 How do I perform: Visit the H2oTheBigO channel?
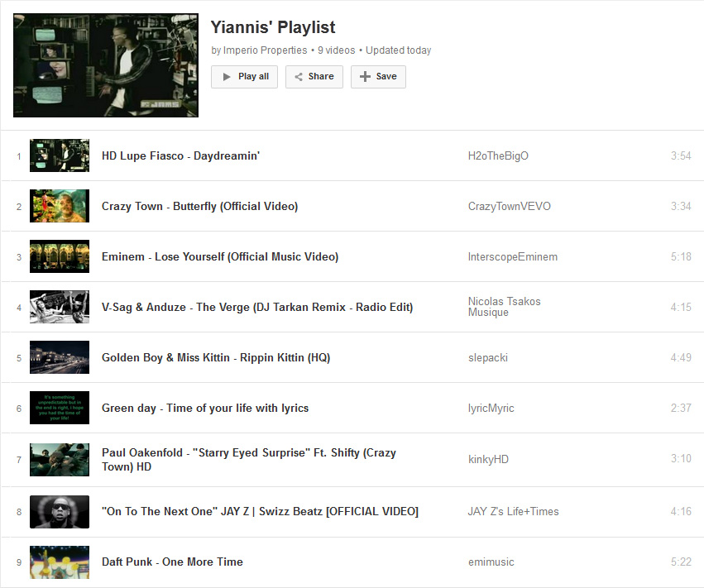point(498,155)
